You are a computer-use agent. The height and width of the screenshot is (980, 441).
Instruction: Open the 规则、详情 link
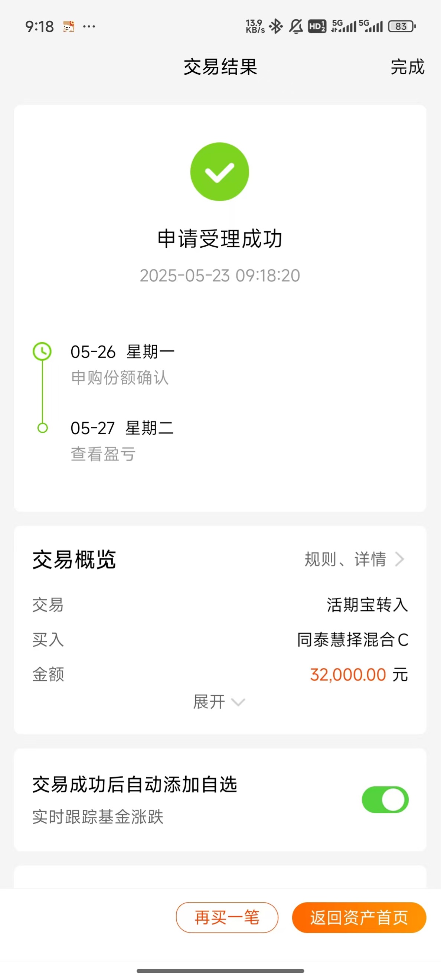pyautogui.click(x=354, y=559)
